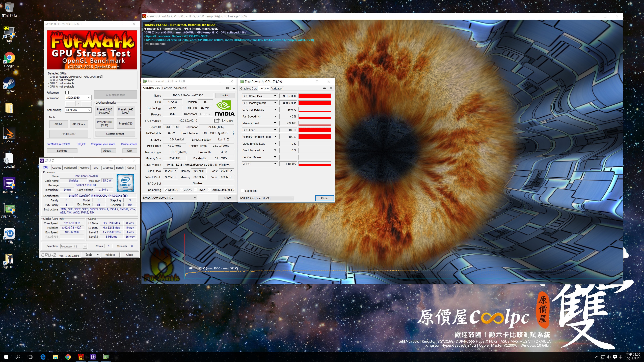Expand the GPU Temperature sensor dropdown
Viewport: 644px width, 362px height.
click(275, 109)
